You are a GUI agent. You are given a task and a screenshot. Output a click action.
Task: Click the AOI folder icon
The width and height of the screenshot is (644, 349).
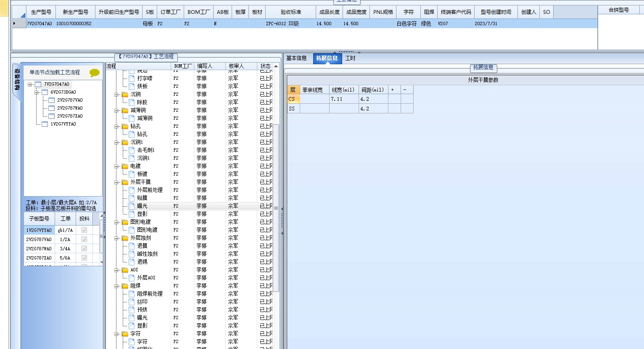pos(125,270)
